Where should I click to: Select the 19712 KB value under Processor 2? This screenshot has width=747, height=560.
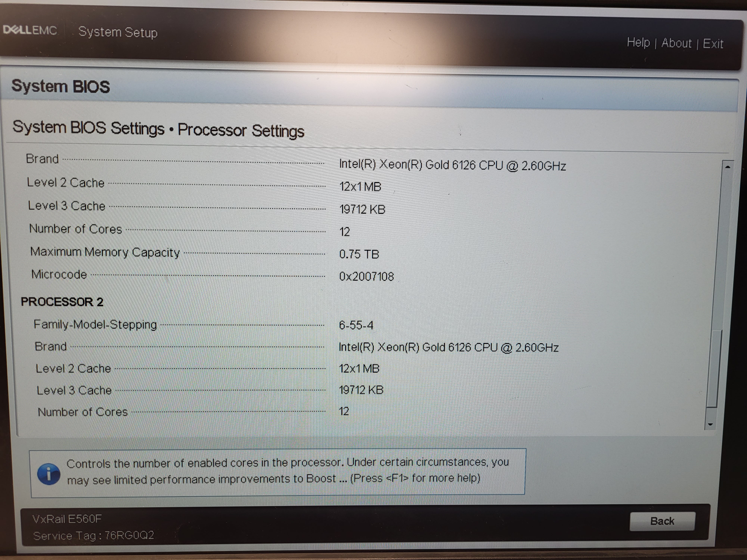(x=361, y=390)
